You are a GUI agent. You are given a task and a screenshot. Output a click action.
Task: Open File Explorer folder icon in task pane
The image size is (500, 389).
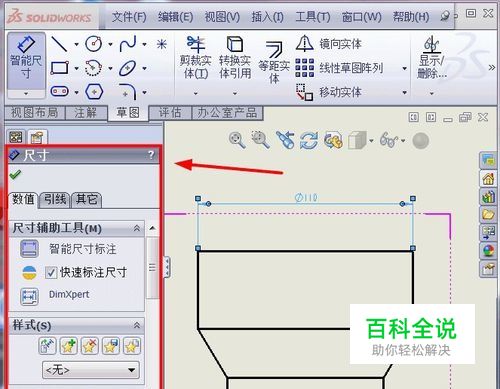pos(488,214)
